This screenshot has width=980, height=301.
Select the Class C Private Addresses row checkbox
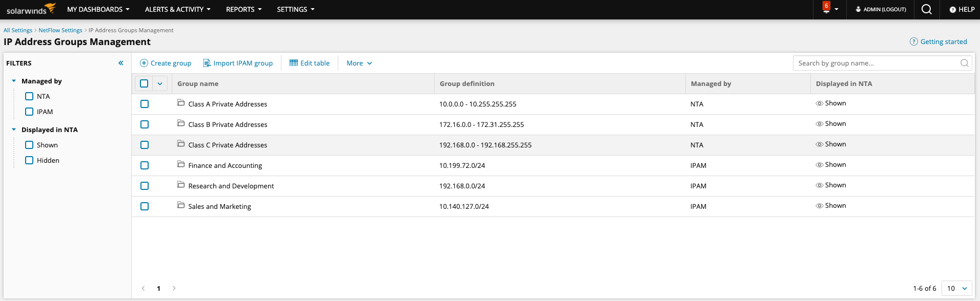click(x=145, y=145)
